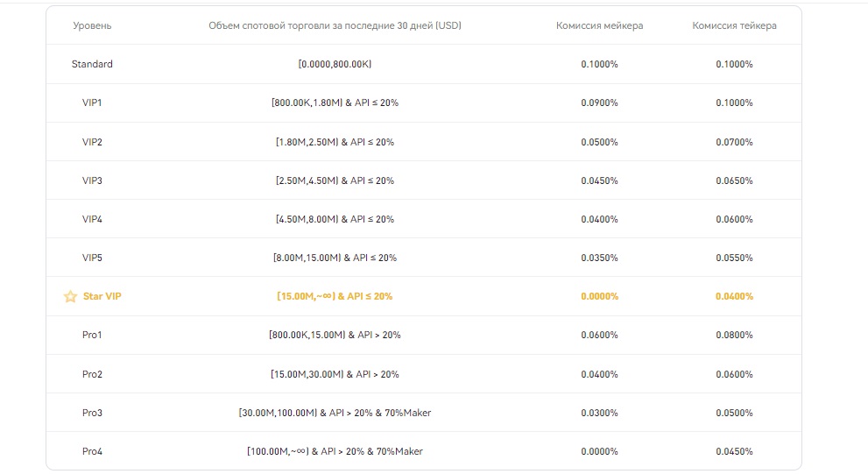
Task: Click Pro4 volume range with 70%Maker
Action: coord(335,451)
